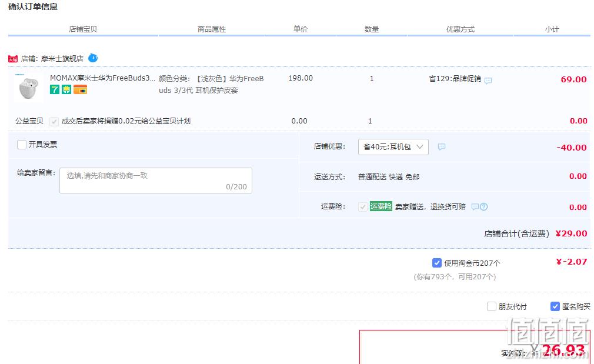The image size is (594, 364).
Task: Click the subtotal 69.00
Action: (x=573, y=79)
